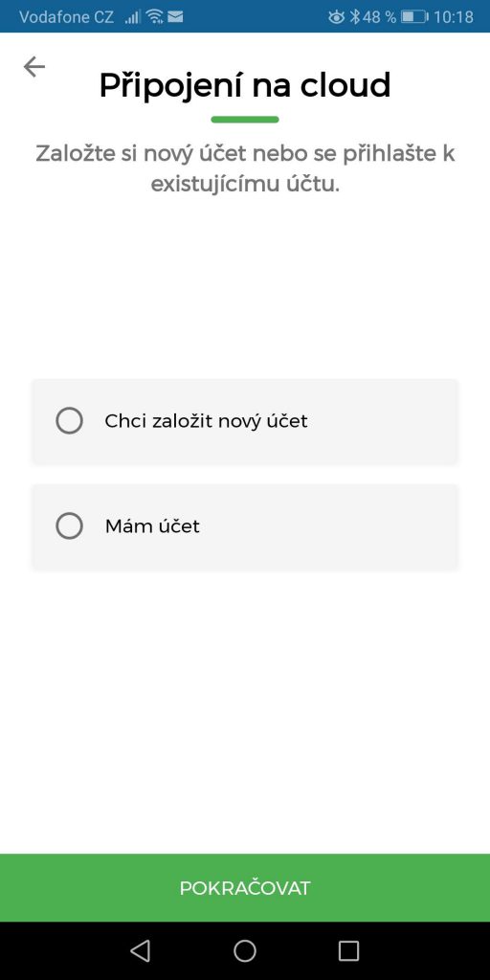490x980 pixels.
Task: Tap the 10:18 clock in status bar
Action: (x=454, y=17)
